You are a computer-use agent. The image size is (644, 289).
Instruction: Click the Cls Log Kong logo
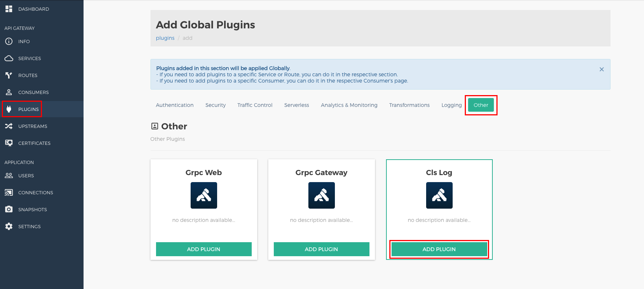coord(439,195)
